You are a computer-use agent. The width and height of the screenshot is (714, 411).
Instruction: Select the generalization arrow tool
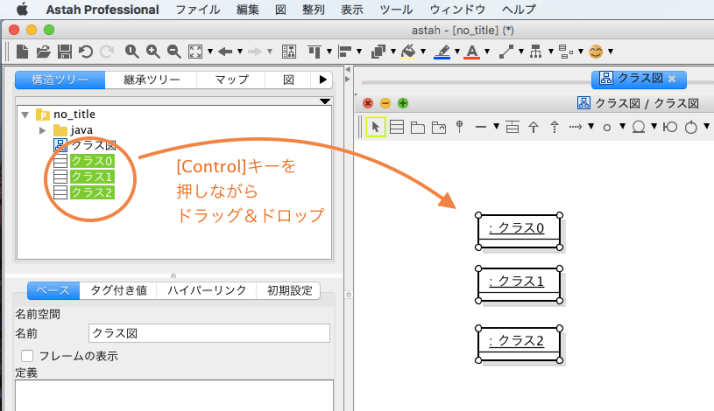(533, 127)
